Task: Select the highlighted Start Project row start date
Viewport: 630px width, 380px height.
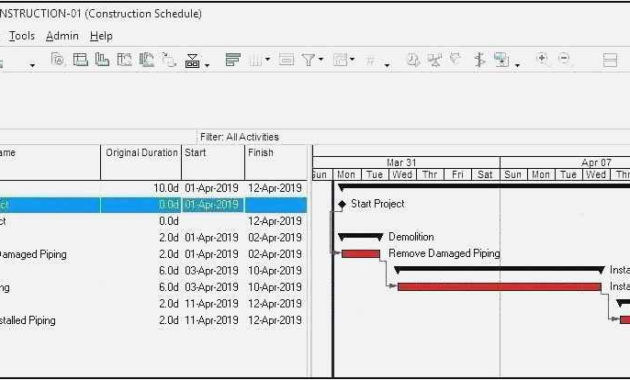Action: (213, 205)
